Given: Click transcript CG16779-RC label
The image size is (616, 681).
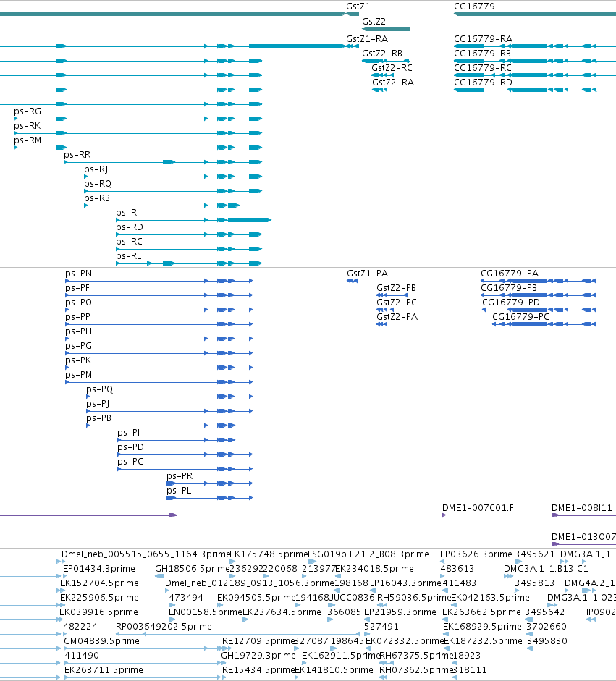Looking at the screenshot, I should pyautogui.click(x=483, y=68).
